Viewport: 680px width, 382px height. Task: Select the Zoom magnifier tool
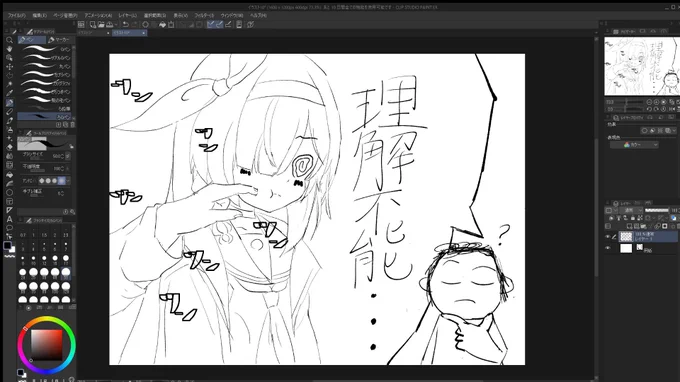tap(9, 40)
